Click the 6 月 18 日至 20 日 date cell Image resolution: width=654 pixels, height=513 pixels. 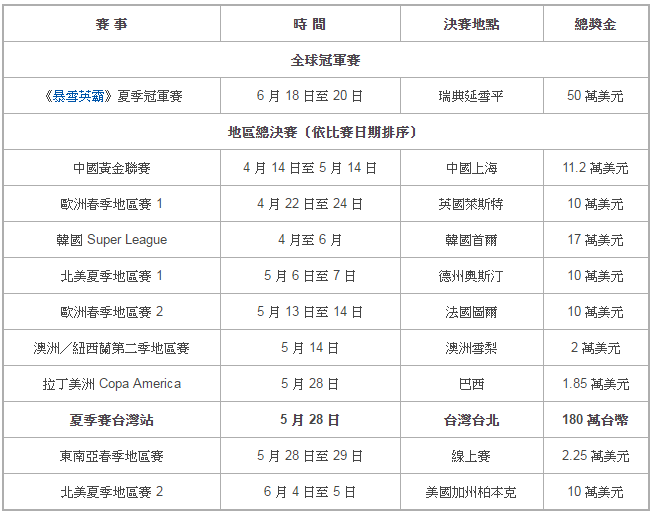point(310,96)
